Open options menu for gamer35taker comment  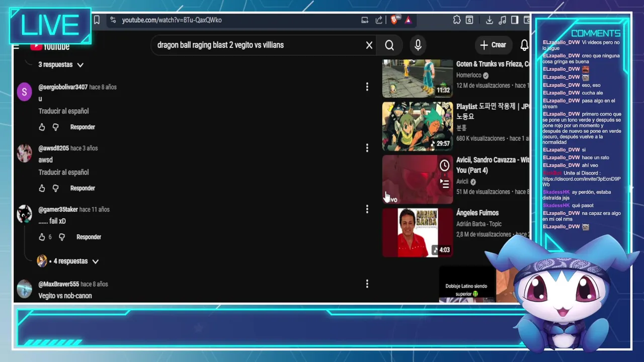pyautogui.click(x=367, y=209)
